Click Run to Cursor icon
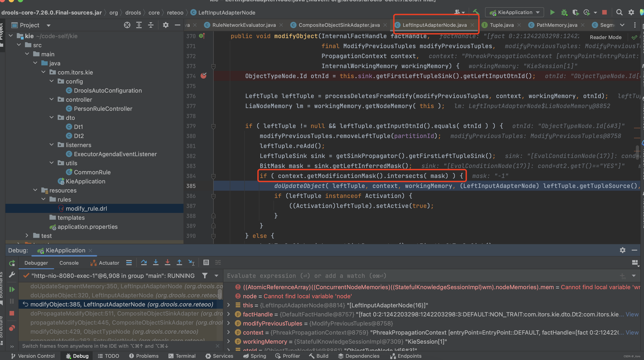644x360 pixels. tap(191, 262)
